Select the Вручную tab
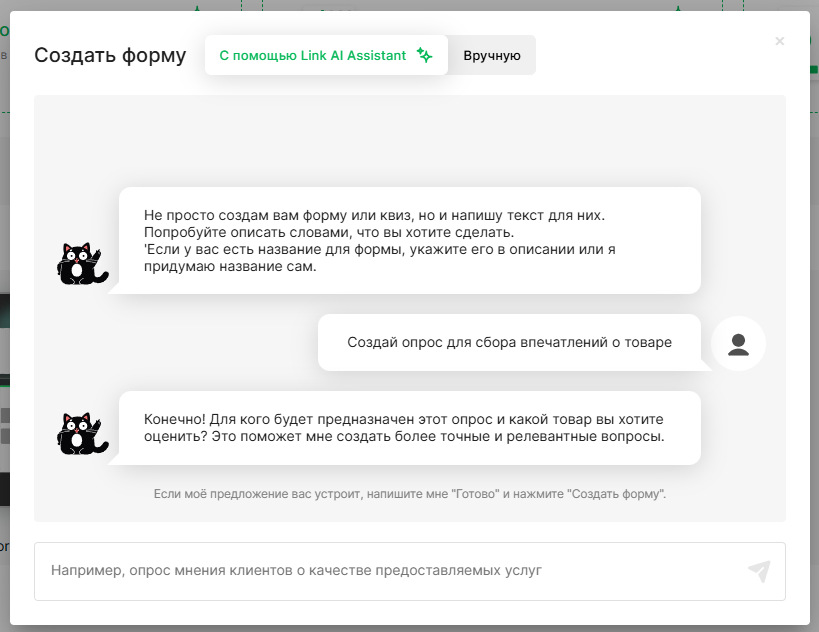The height and width of the screenshot is (632, 819). click(492, 55)
